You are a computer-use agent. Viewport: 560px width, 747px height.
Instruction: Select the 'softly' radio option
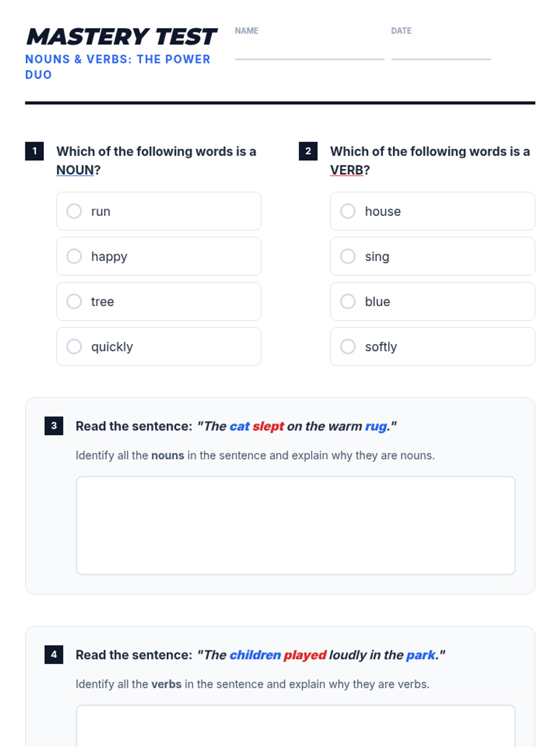(x=348, y=346)
